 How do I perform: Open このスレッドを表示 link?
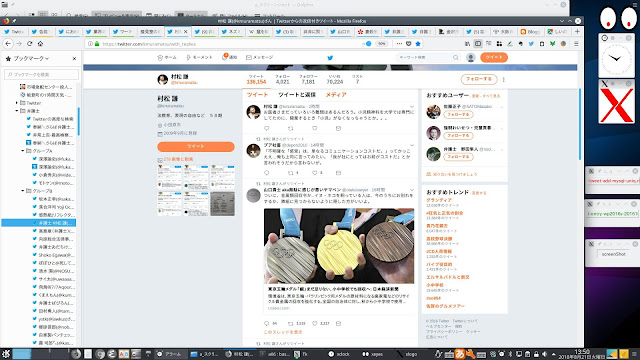click(282, 332)
